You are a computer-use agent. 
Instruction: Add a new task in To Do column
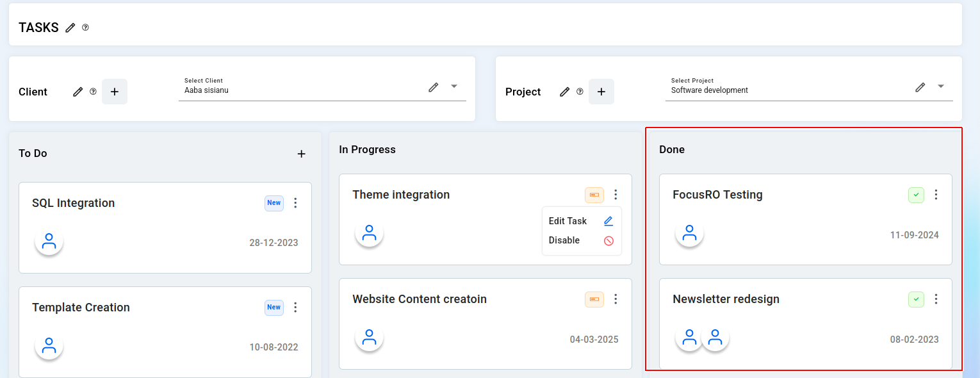tap(302, 154)
